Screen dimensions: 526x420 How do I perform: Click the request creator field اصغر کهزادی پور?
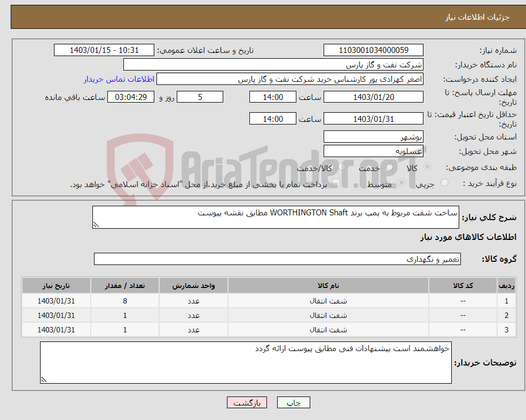tap(290, 79)
